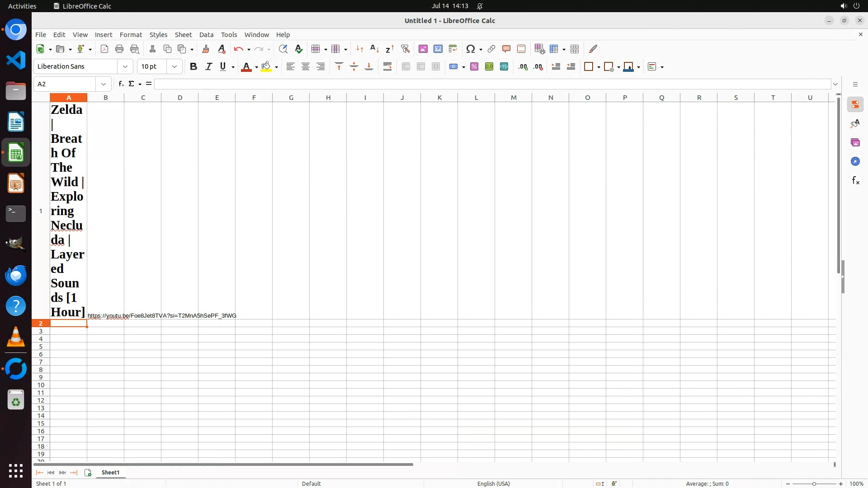The image size is (868, 488).
Task: Expand the font name dropdown
Action: [x=125, y=67]
